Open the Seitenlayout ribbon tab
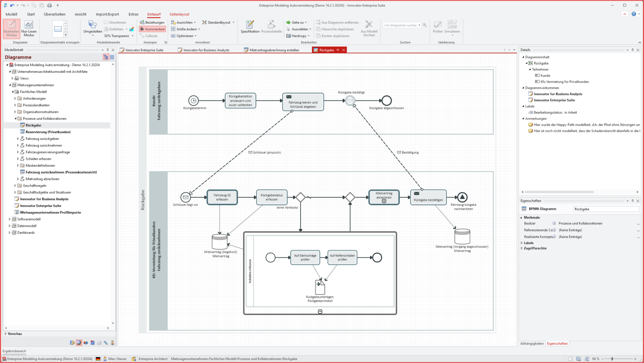The width and height of the screenshot is (644, 363). point(179,14)
